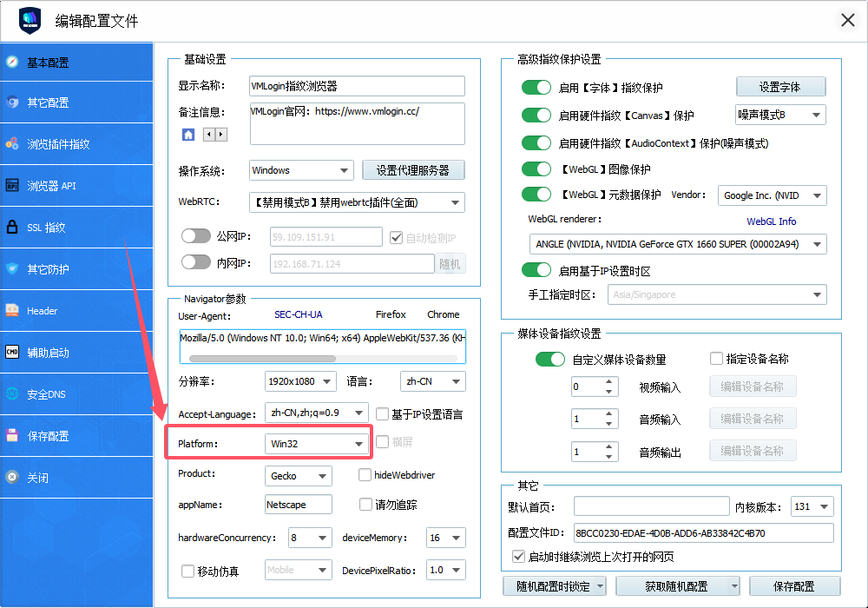Click the API icon beside 浏览器 API
This screenshot has width=868, height=608.
(12, 186)
